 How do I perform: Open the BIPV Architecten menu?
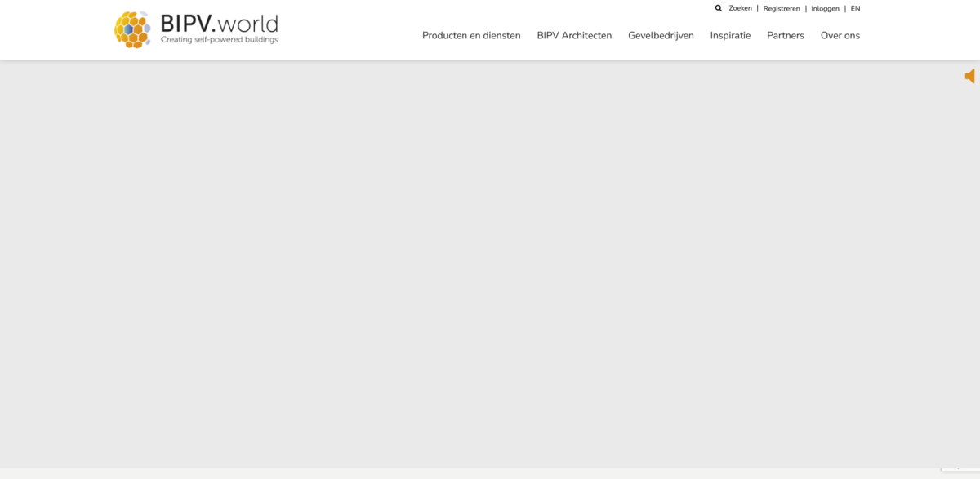[574, 36]
